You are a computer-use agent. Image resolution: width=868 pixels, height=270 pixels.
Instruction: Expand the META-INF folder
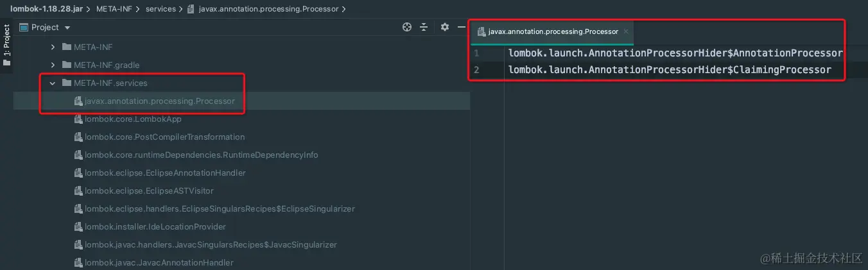point(53,47)
